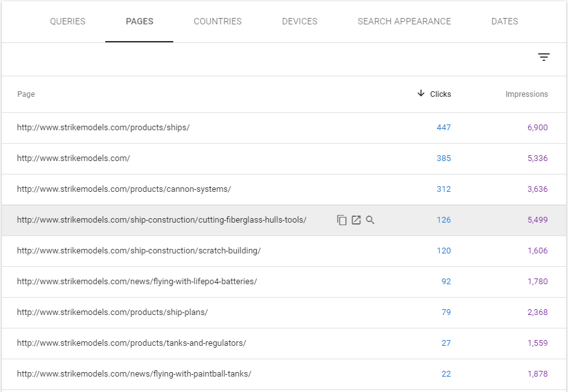Click the 2,368 impressions value

(538, 312)
